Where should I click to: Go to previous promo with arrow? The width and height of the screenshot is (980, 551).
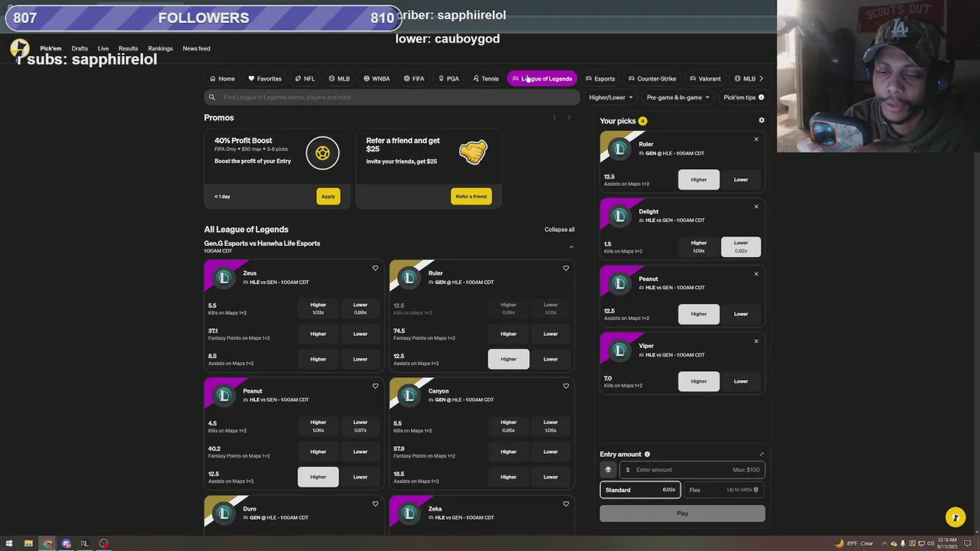554,118
